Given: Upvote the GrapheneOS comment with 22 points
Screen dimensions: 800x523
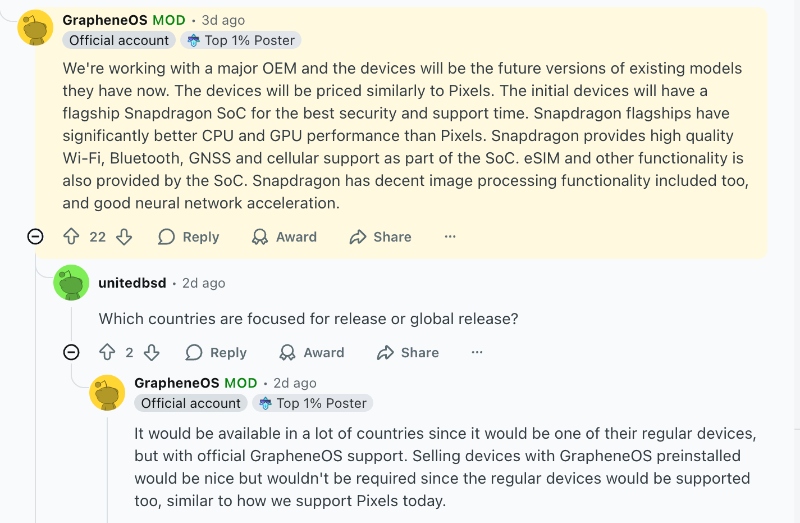Looking at the screenshot, I should 71,237.
